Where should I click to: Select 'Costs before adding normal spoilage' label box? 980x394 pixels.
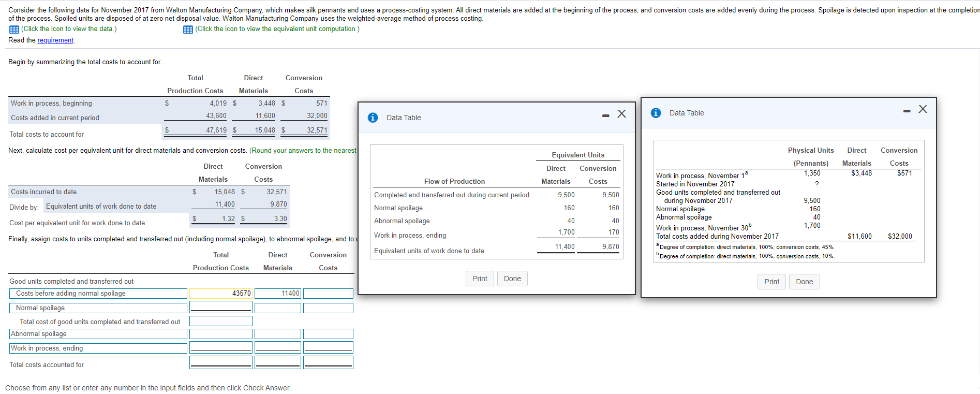98,294
